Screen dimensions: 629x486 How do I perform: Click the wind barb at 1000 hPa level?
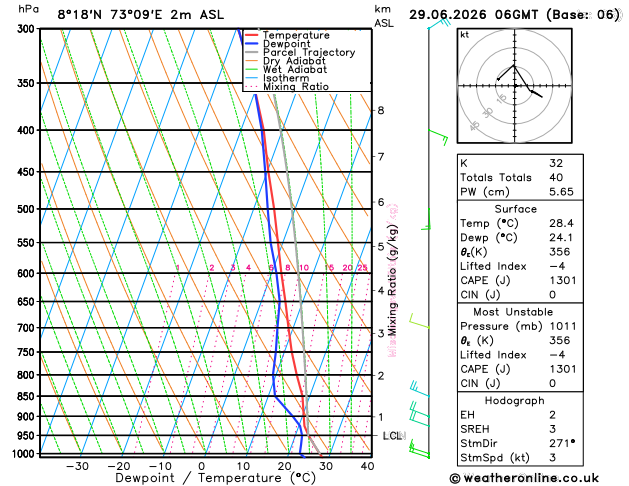[x=419, y=449]
